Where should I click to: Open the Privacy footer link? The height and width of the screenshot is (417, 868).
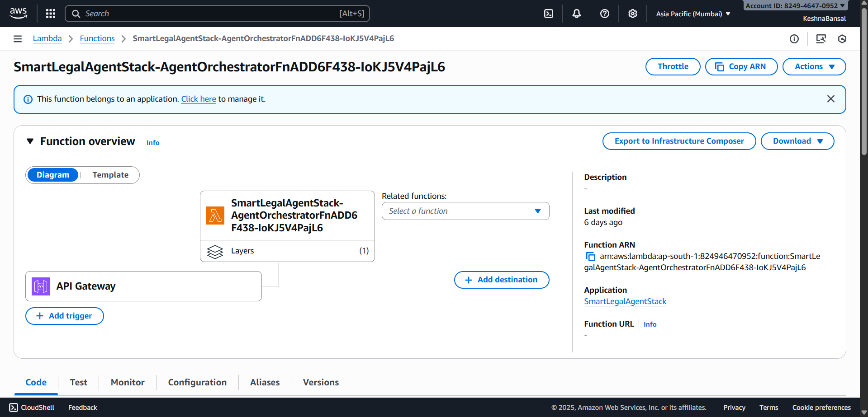[x=734, y=408]
